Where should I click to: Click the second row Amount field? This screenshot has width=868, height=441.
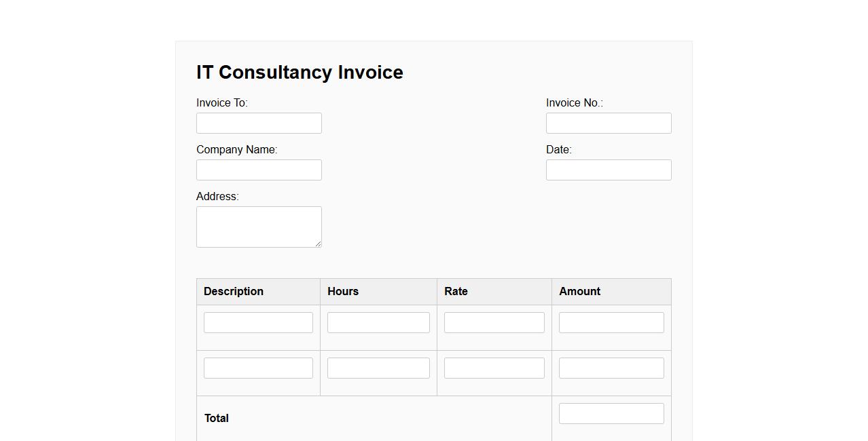(611, 368)
